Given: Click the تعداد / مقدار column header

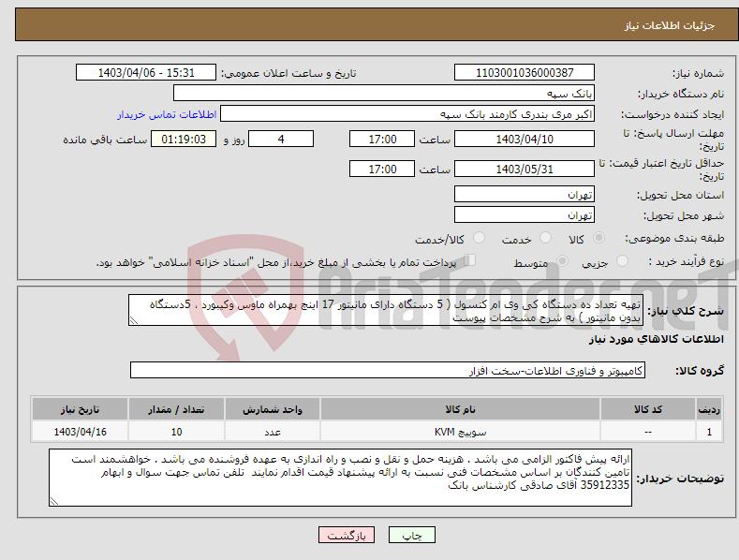Looking at the screenshot, I should (176, 409).
